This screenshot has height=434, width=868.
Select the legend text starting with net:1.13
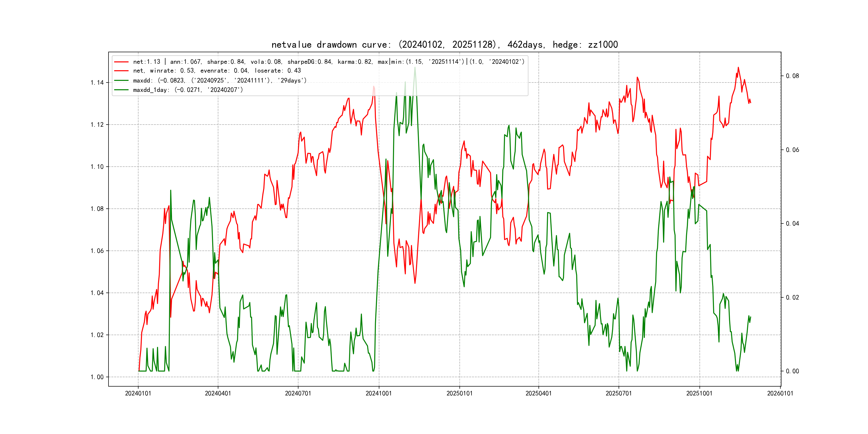click(x=328, y=62)
